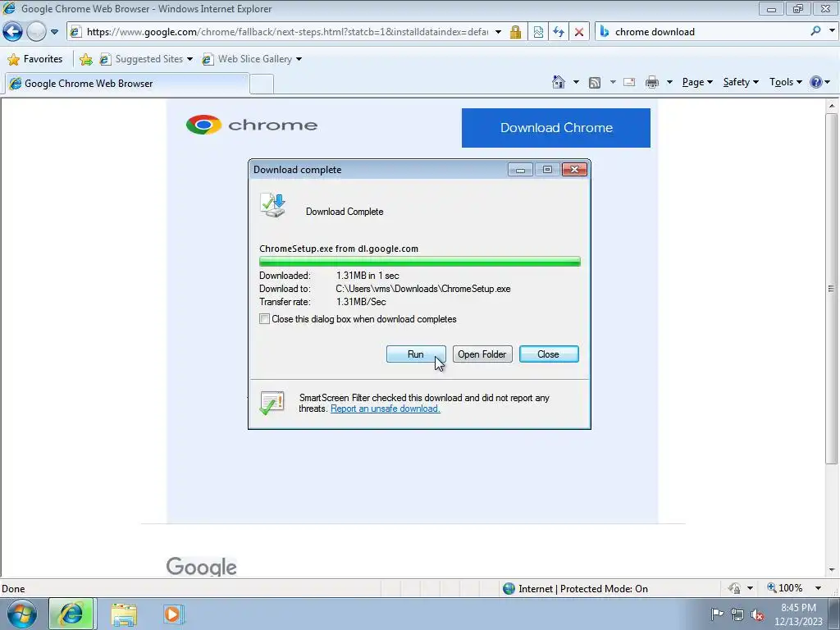Open the search provider dropdown arrow
The width and height of the screenshot is (840, 630).
[832, 32]
